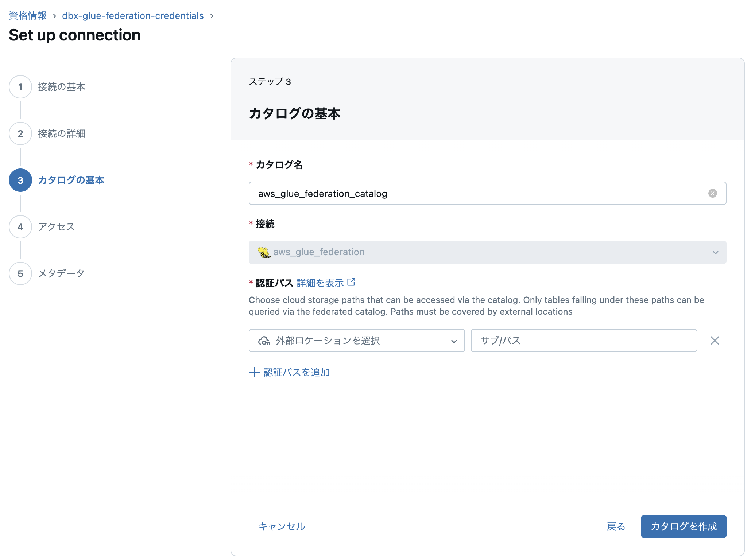Image resolution: width=755 pixels, height=560 pixels.
Task: Click the step 1 circle
Action: pos(20,87)
